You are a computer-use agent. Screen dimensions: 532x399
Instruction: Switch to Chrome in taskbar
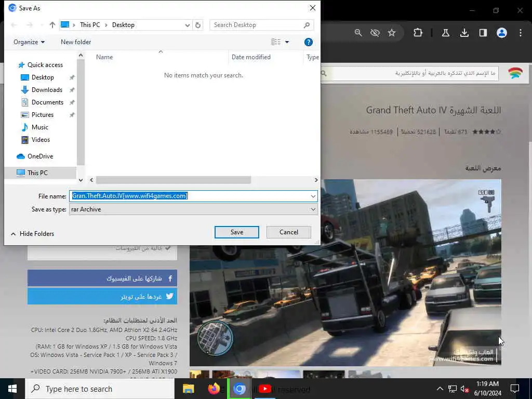[x=239, y=389]
